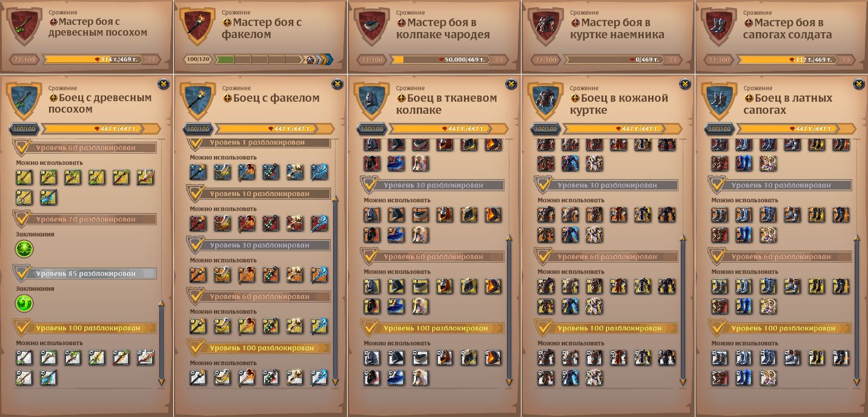The image size is (868, 417).
Task: Toggle checkmark on Уровень 60 in staff panel
Action: pos(22,146)
